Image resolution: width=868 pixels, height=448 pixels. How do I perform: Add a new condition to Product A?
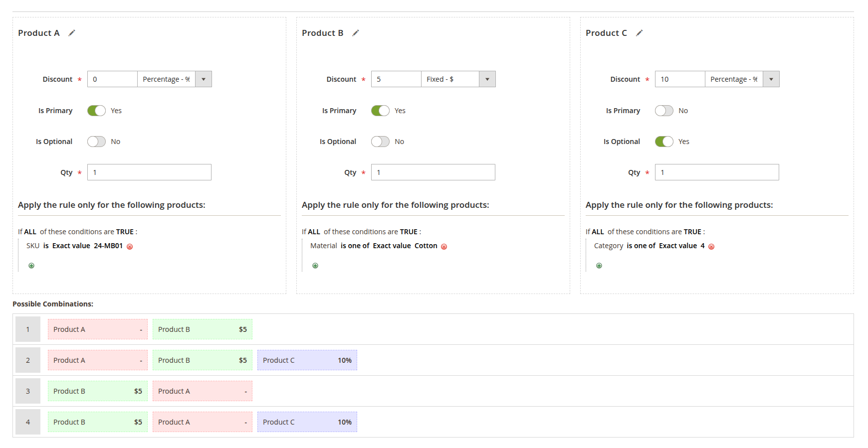31,266
